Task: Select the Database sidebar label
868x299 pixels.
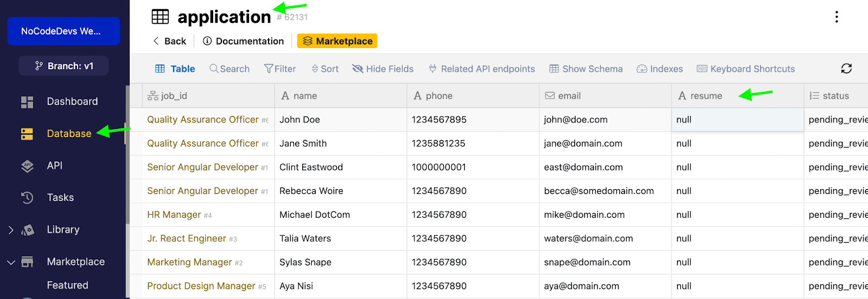Action: 69,134
